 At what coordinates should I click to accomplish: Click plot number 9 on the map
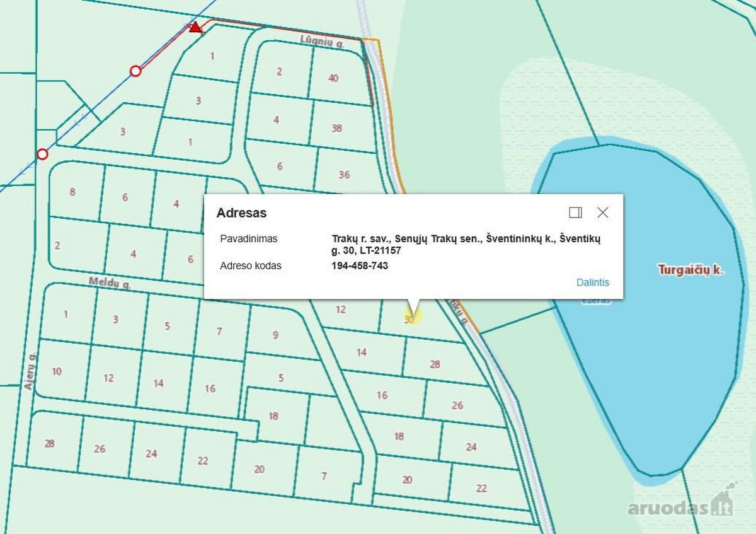click(x=275, y=335)
